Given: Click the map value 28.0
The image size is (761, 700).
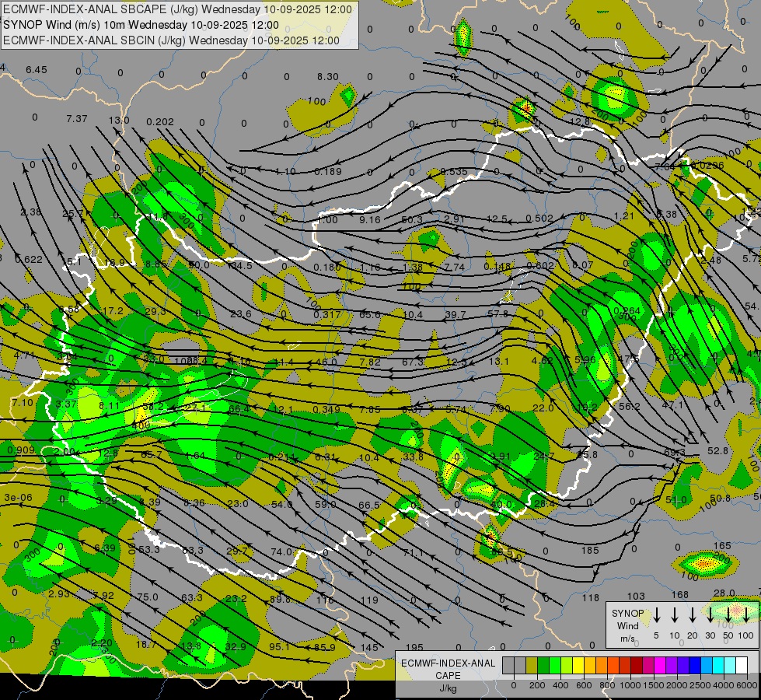Looking at the screenshot, I should (x=724, y=593).
